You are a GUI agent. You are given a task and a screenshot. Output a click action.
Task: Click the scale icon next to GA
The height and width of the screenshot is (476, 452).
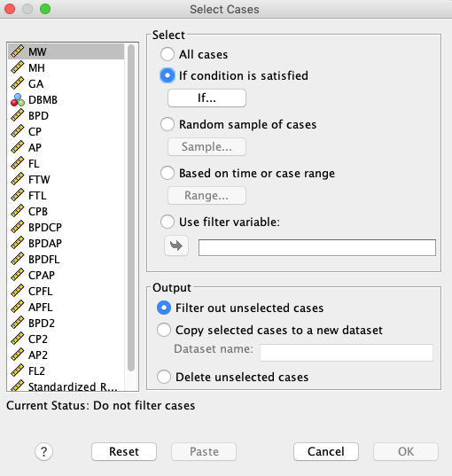coord(18,83)
